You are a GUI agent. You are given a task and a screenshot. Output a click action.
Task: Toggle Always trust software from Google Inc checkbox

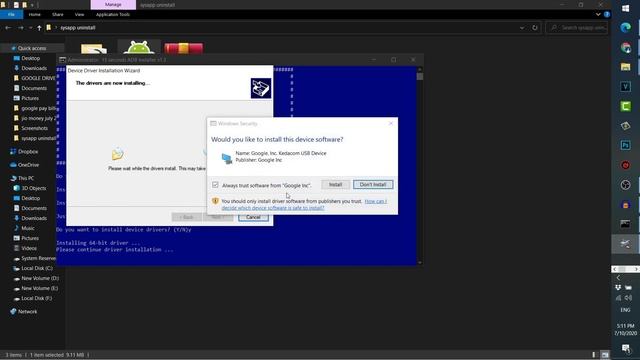pos(215,185)
